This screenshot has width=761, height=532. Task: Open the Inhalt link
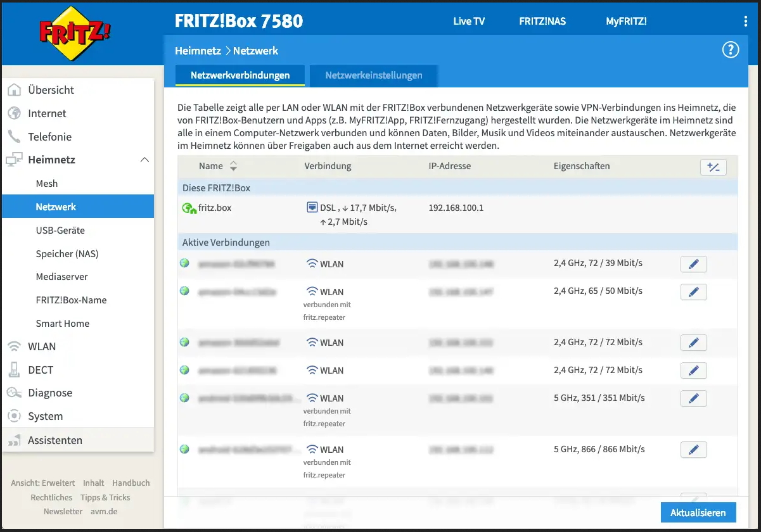pyautogui.click(x=94, y=483)
